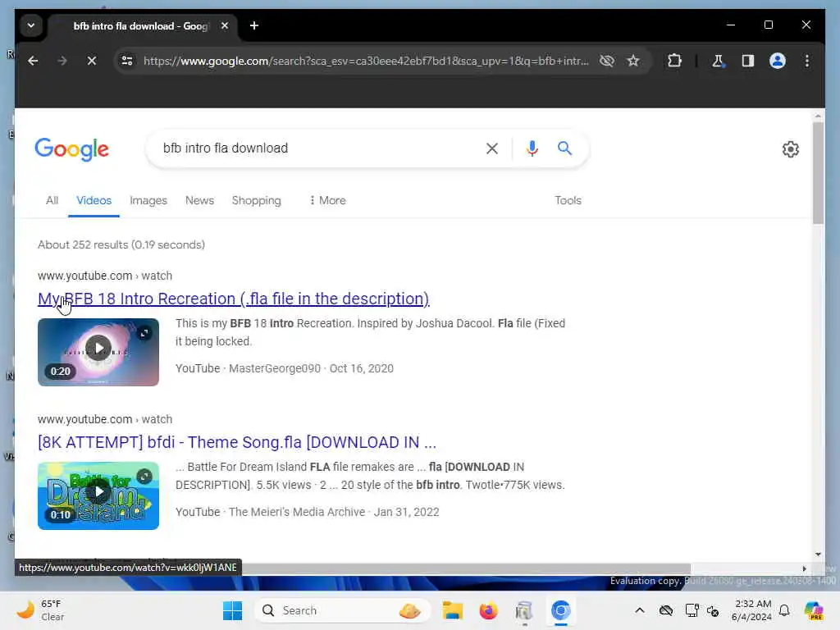Open the weather widget 65°F Clear
The height and width of the screenshot is (630, 840).
(41, 610)
